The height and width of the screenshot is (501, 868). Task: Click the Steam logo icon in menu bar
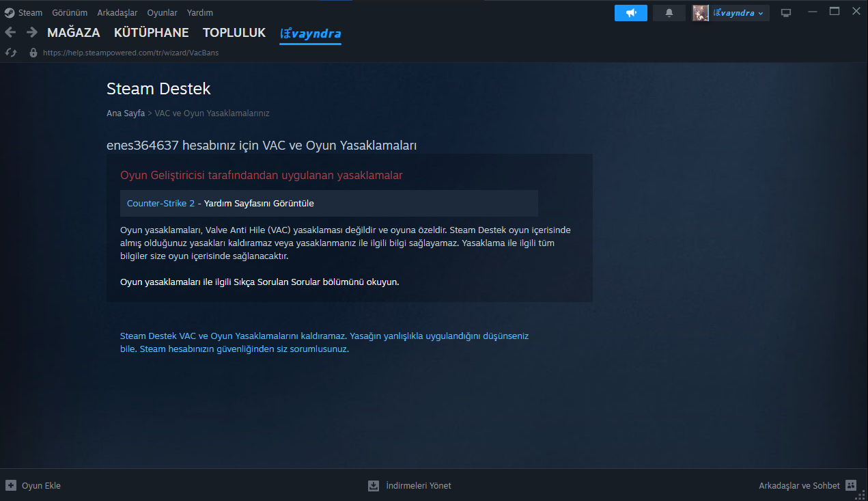10,12
